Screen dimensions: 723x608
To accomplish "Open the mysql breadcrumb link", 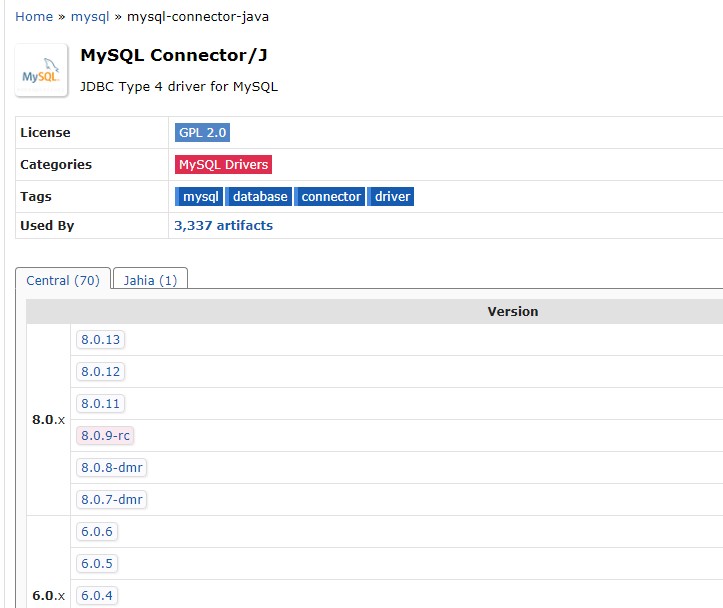I will click(x=90, y=17).
